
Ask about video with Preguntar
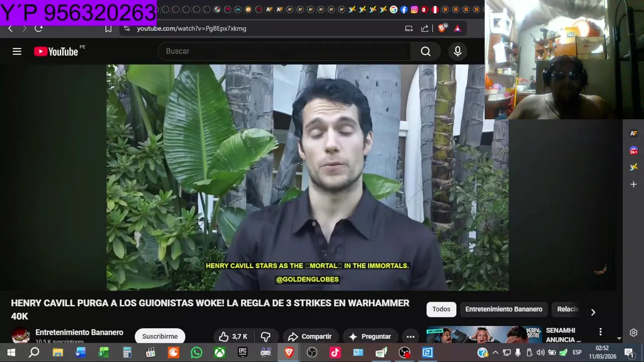pos(370,336)
